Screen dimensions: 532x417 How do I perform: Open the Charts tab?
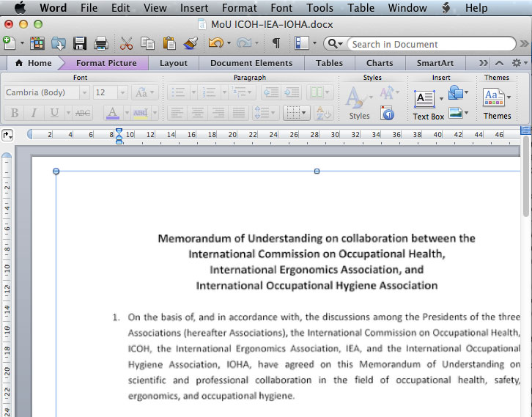pos(380,63)
